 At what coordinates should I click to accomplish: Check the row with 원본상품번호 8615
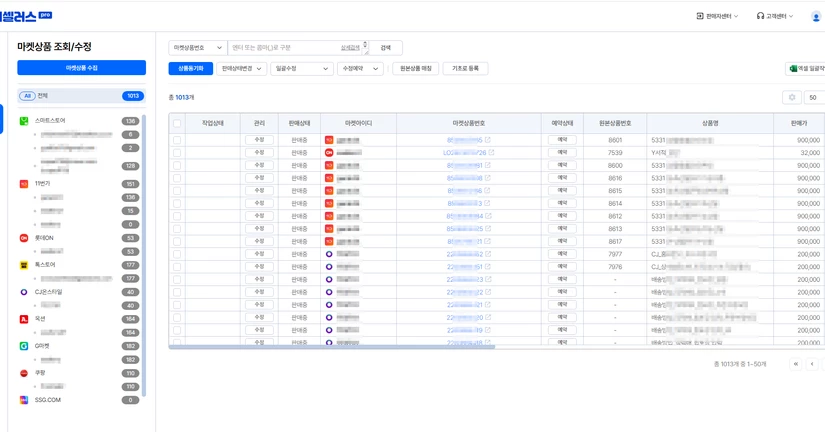tap(177, 191)
